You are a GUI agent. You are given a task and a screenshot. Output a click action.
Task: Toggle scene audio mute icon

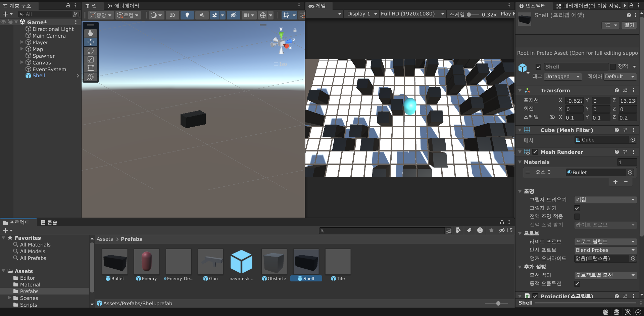coord(202,15)
